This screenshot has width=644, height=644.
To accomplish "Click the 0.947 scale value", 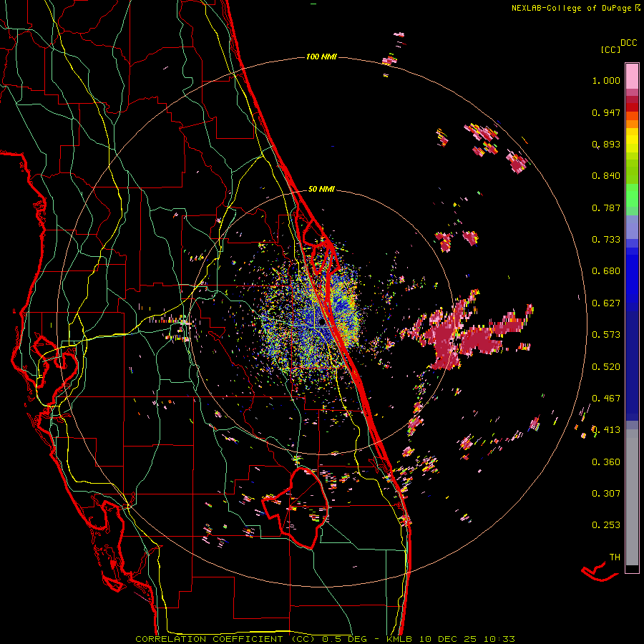I will point(606,112).
